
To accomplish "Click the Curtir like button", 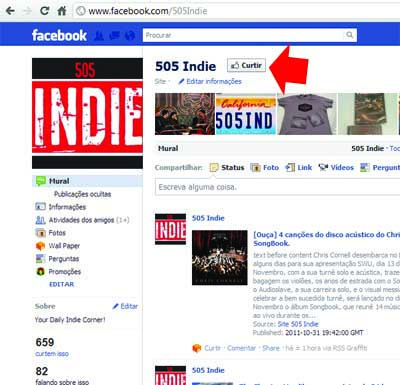I will coord(247,65).
